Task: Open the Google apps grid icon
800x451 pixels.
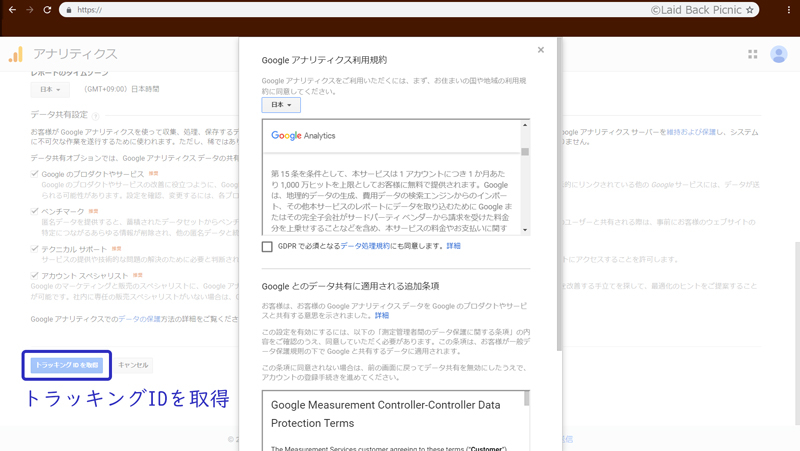Action: (753, 54)
